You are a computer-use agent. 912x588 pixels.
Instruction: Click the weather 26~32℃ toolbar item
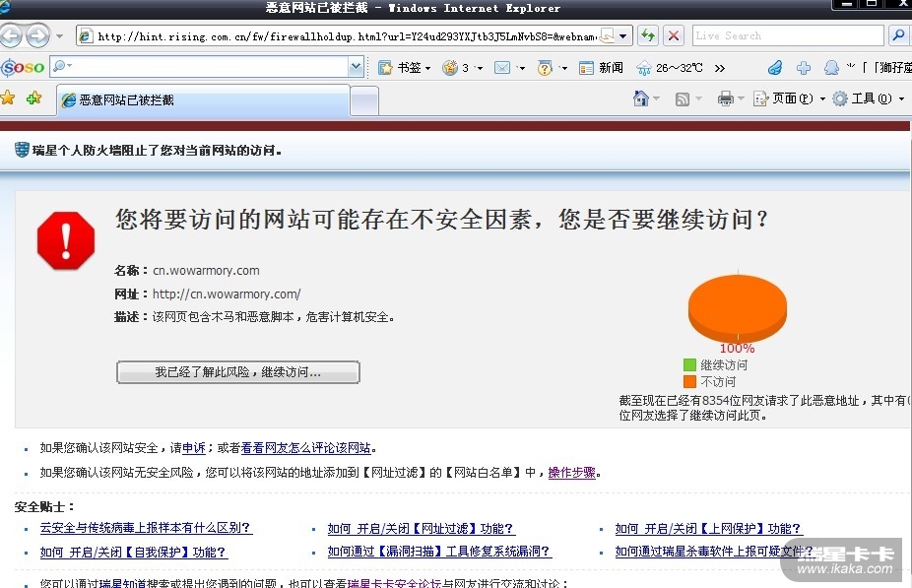670,68
